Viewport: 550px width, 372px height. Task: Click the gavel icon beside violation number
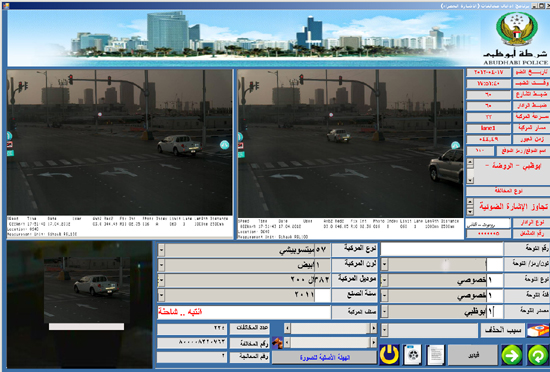[x=277, y=343]
